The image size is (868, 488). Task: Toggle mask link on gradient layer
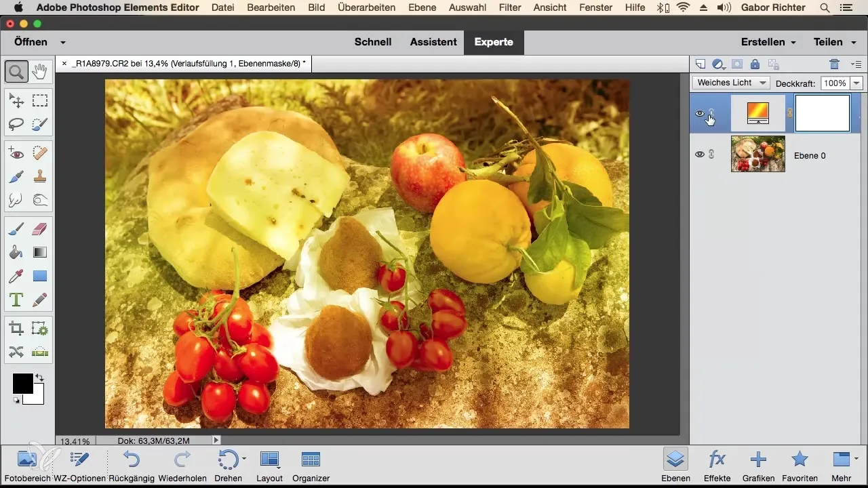(790, 113)
